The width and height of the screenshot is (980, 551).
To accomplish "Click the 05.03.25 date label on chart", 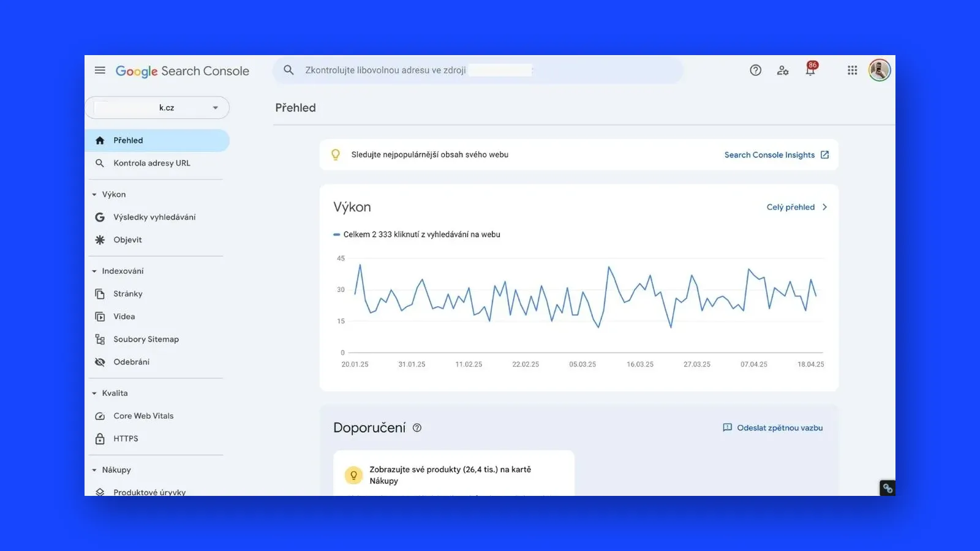I will pos(582,364).
